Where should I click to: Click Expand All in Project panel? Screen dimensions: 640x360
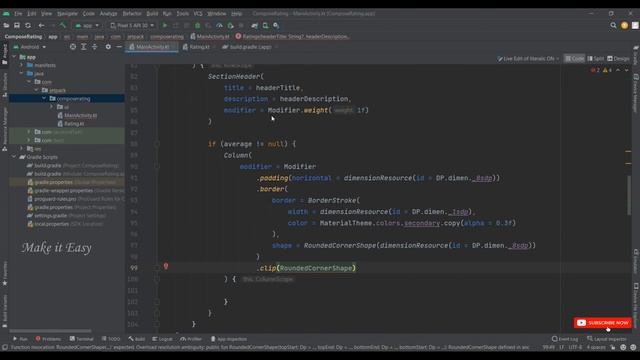[84, 47]
